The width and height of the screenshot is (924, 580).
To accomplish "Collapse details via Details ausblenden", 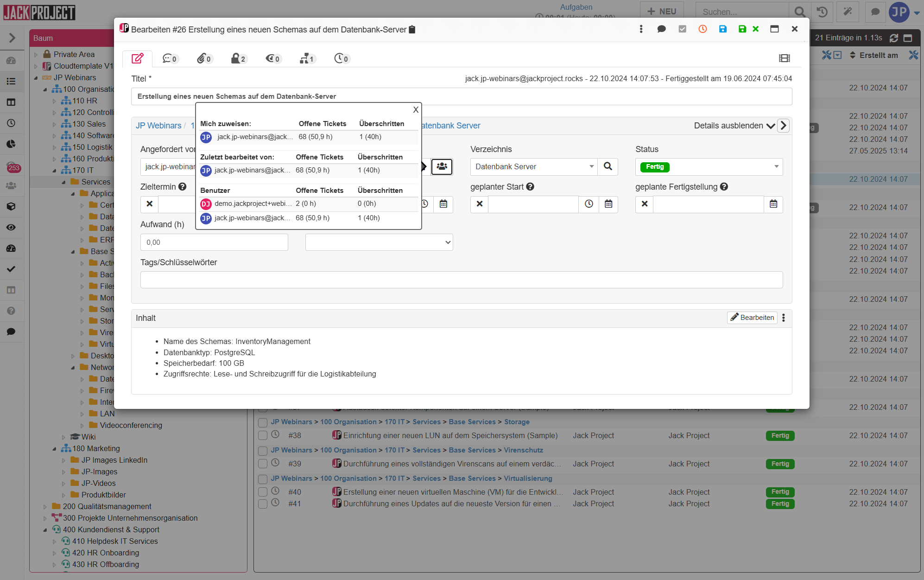I will pos(734,126).
